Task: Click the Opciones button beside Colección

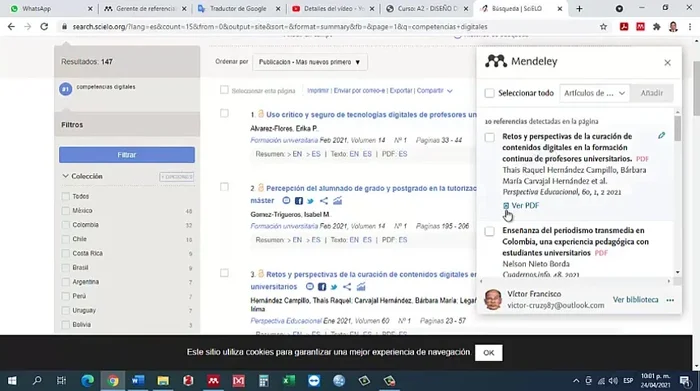Action: 176,177
